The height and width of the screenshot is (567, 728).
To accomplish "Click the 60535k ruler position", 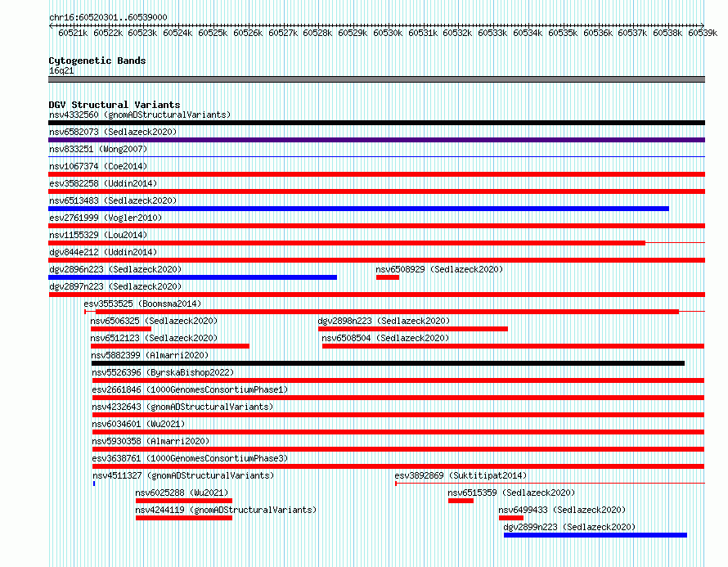I will point(563,33).
